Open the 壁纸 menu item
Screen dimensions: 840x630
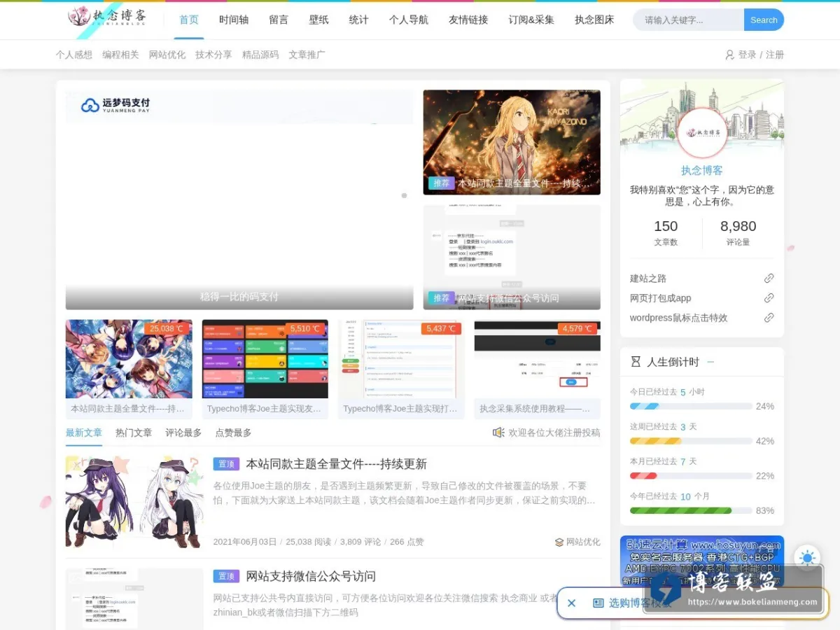[318, 20]
